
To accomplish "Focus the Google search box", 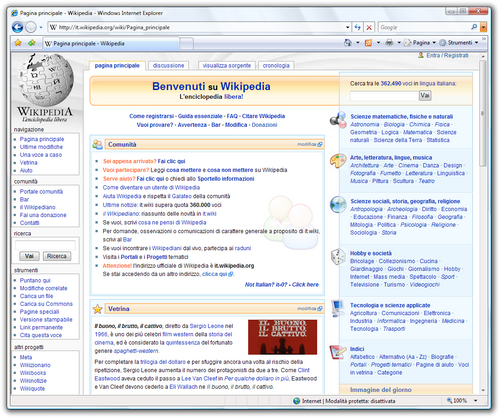I will coord(425,27).
